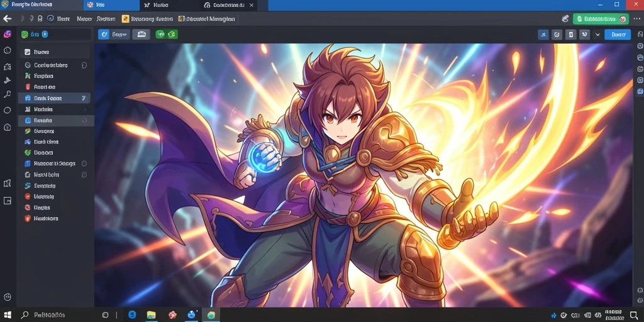Expand the chevron on the sixth sidebar list row
Screen dimensions: 644x322
[x=85, y=109]
